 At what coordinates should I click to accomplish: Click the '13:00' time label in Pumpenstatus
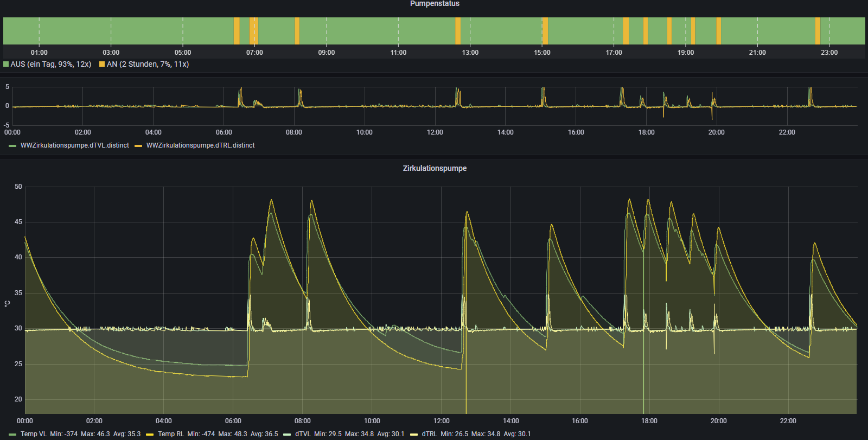pyautogui.click(x=470, y=53)
